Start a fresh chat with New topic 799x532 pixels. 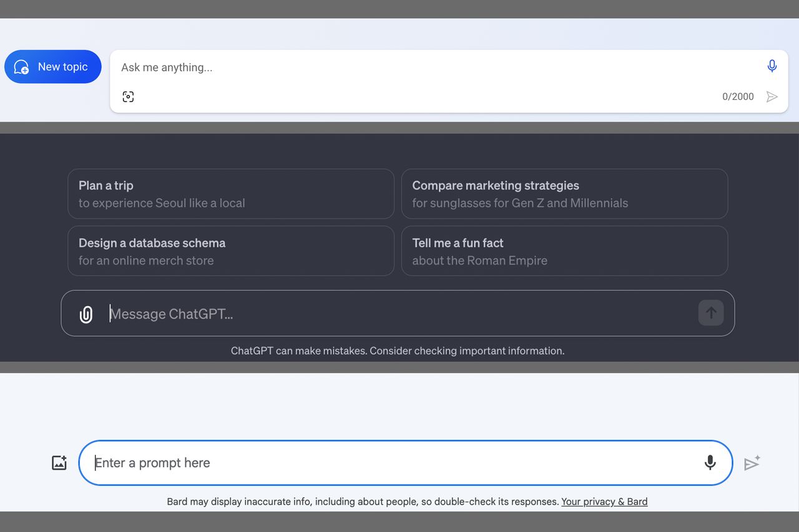tap(53, 67)
